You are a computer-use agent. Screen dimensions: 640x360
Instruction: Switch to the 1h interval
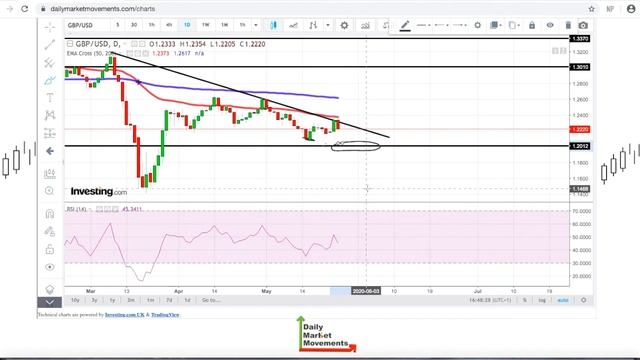pos(151,25)
